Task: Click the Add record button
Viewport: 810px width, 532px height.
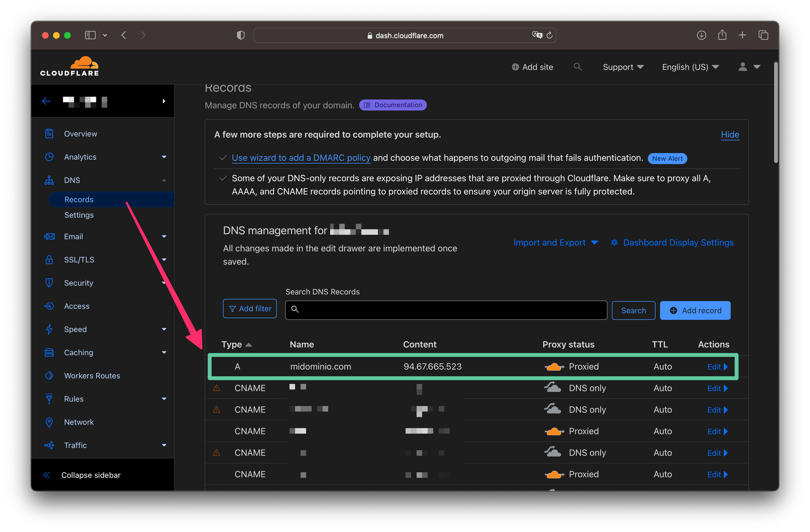Action: click(x=695, y=311)
